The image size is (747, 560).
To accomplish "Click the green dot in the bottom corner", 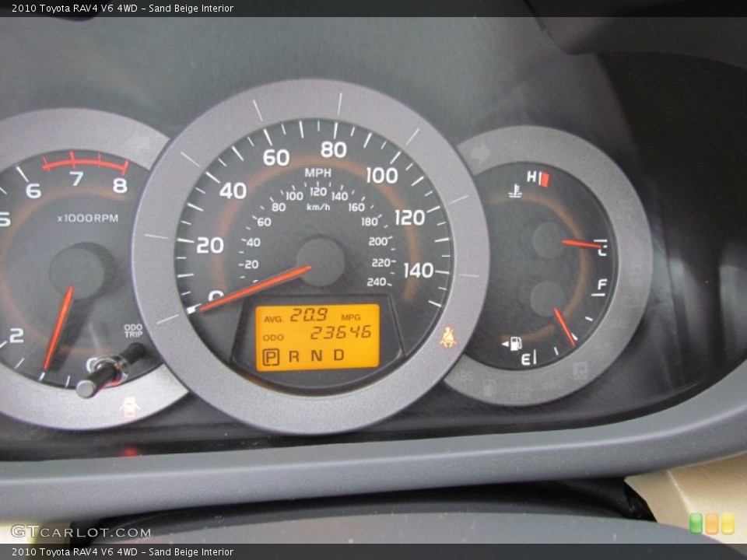I will tap(696, 523).
